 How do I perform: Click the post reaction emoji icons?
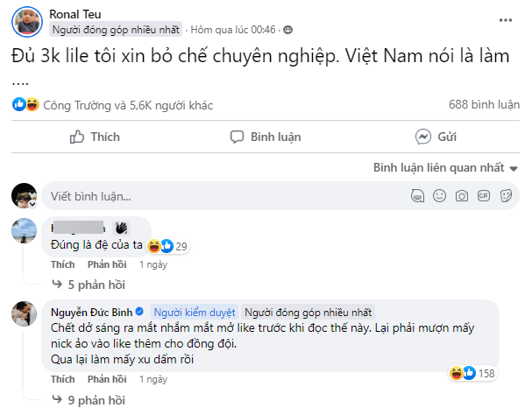coord(25,105)
